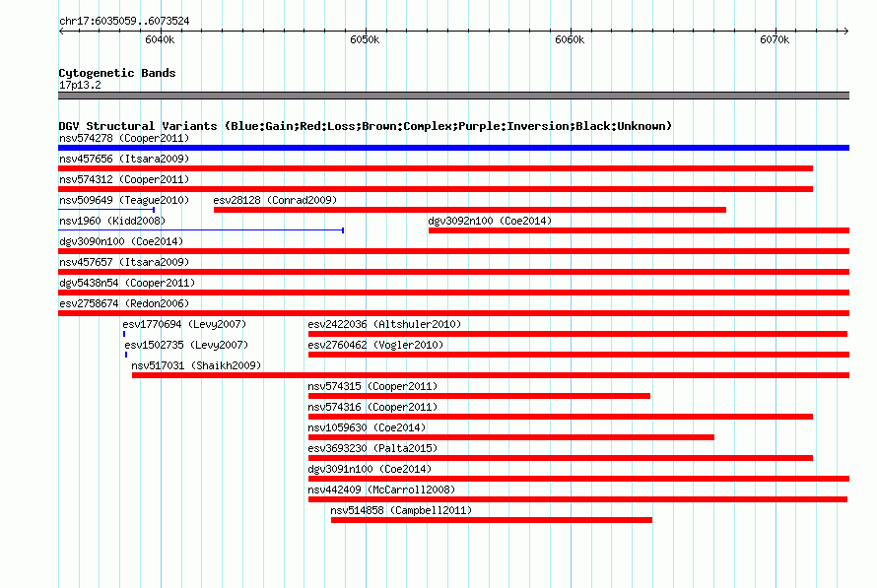Viewport: 877px width, 588px height.
Task: Click the red loss bar of nsv457656
Action: tap(436, 168)
